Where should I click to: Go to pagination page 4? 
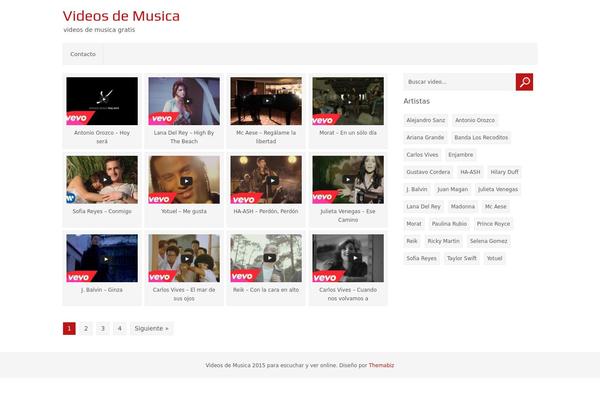tap(119, 328)
